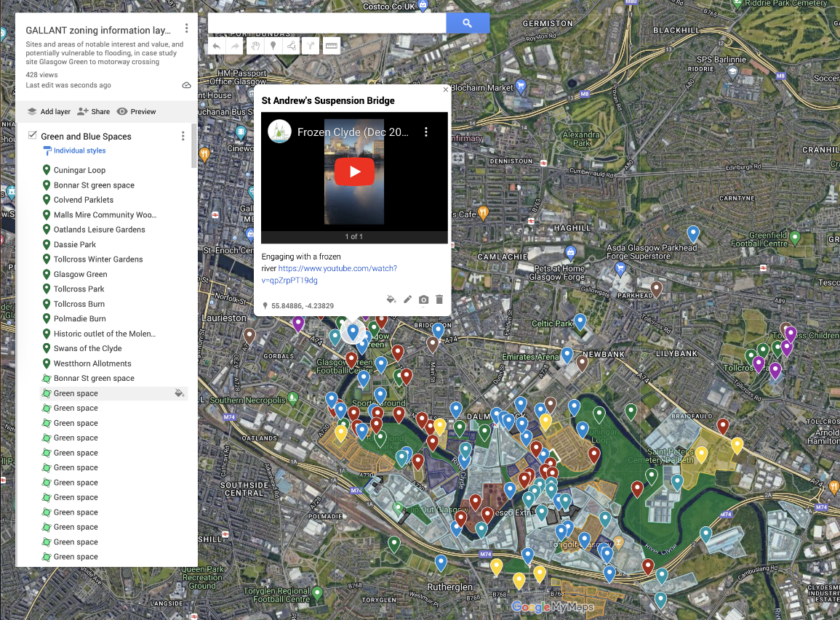Click the blue pin near Celtic Park
This screenshot has width=840, height=620.
(x=580, y=322)
